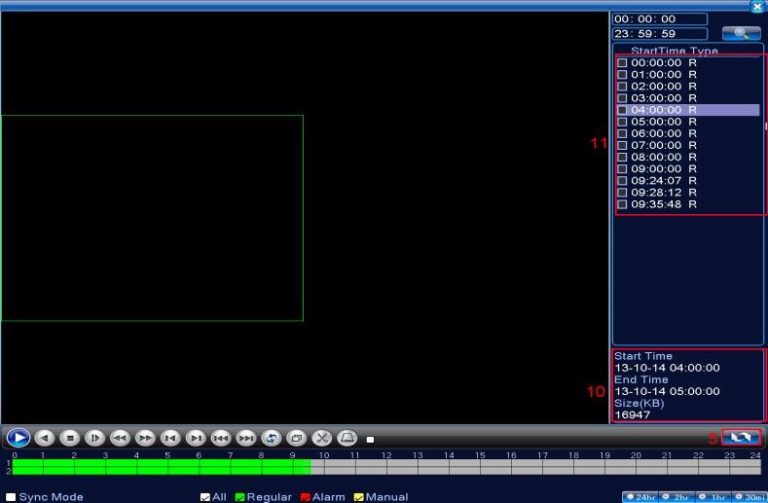Screen dimensions: 768x503
Task: Toggle the repeat playback icon
Action: [x=271, y=438]
